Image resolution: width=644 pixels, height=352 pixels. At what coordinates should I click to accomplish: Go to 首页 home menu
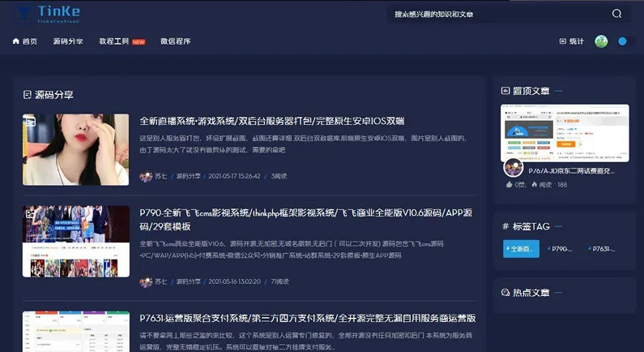pyautogui.click(x=25, y=41)
